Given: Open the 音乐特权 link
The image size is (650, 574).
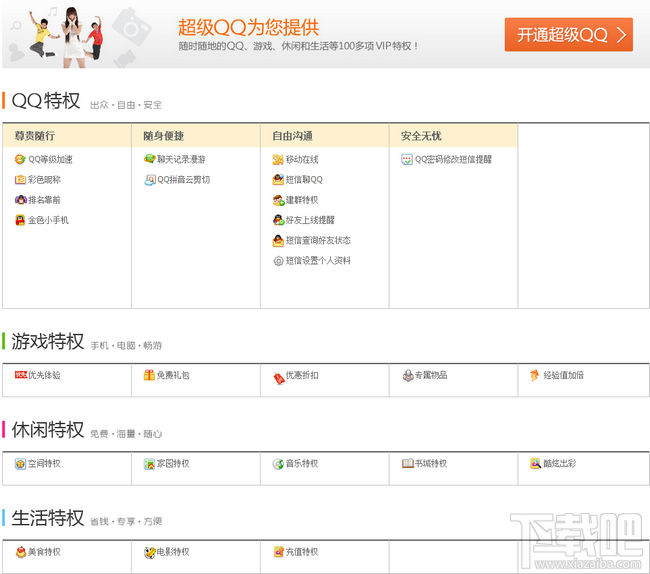Looking at the screenshot, I should [302, 463].
